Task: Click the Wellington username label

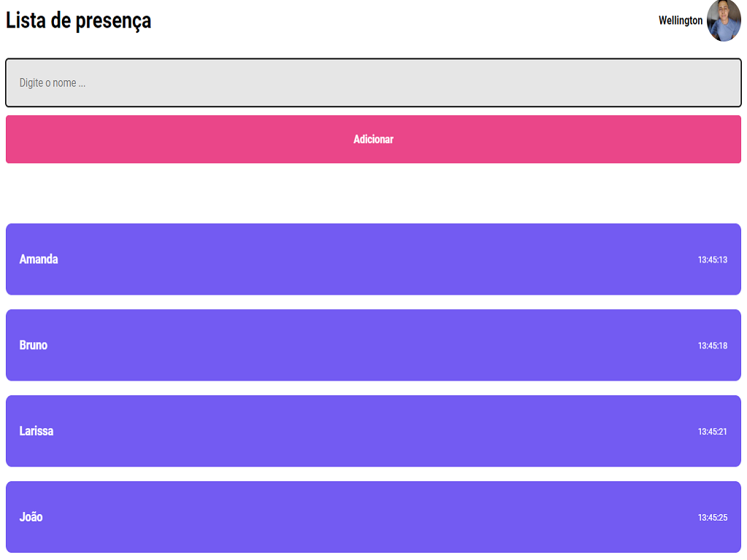Action: 681,20
